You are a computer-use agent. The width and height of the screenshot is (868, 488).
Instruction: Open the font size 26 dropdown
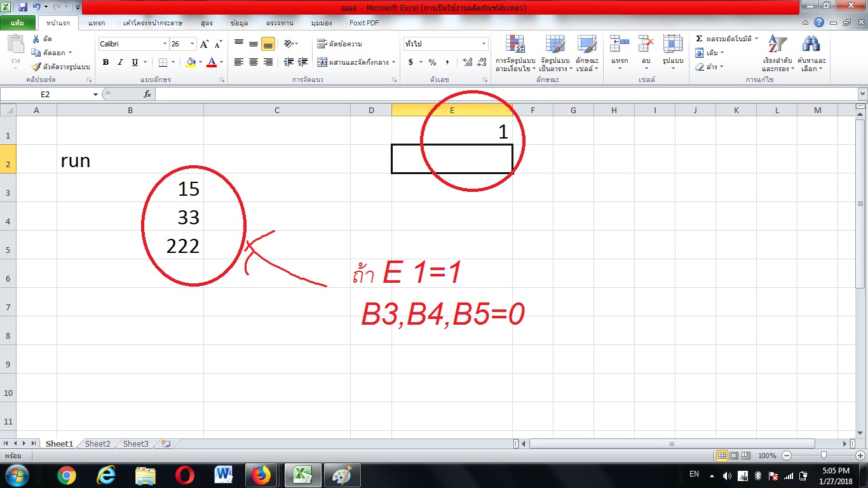tap(193, 44)
